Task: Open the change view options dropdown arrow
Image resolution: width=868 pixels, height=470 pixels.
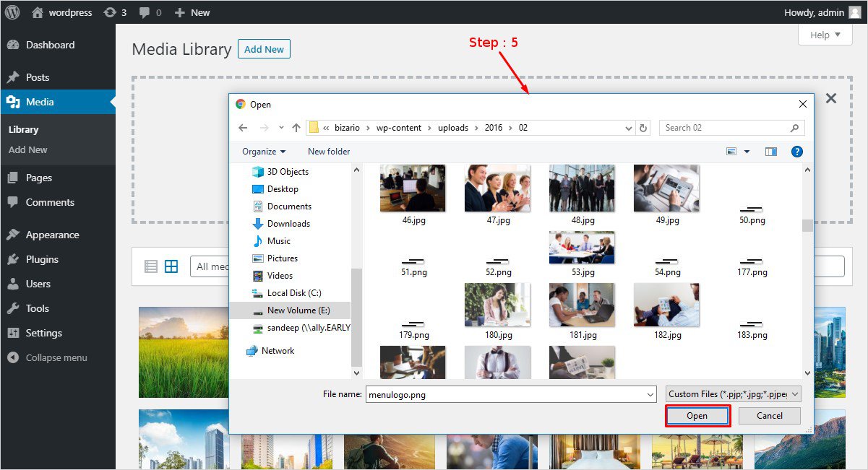Action: click(747, 152)
